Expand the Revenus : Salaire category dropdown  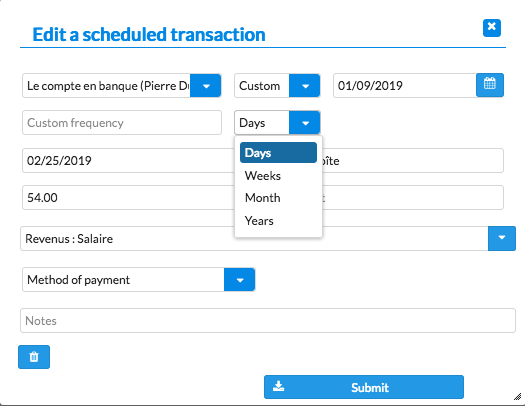pos(502,238)
